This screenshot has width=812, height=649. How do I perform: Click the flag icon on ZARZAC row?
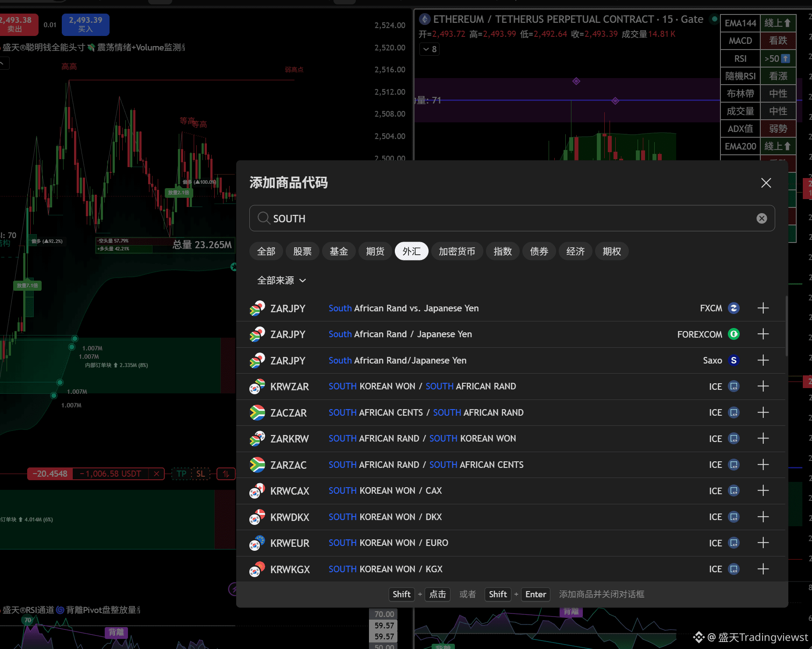pyautogui.click(x=257, y=465)
